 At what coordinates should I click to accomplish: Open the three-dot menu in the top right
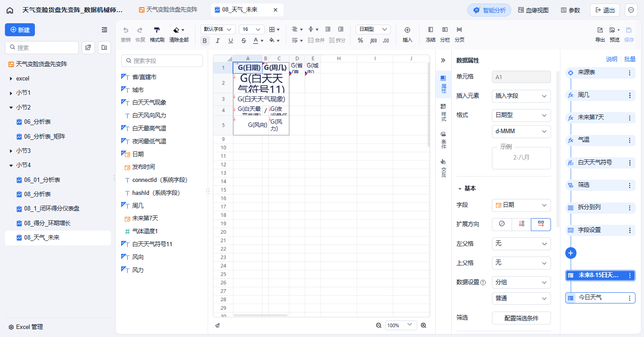(x=631, y=10)
